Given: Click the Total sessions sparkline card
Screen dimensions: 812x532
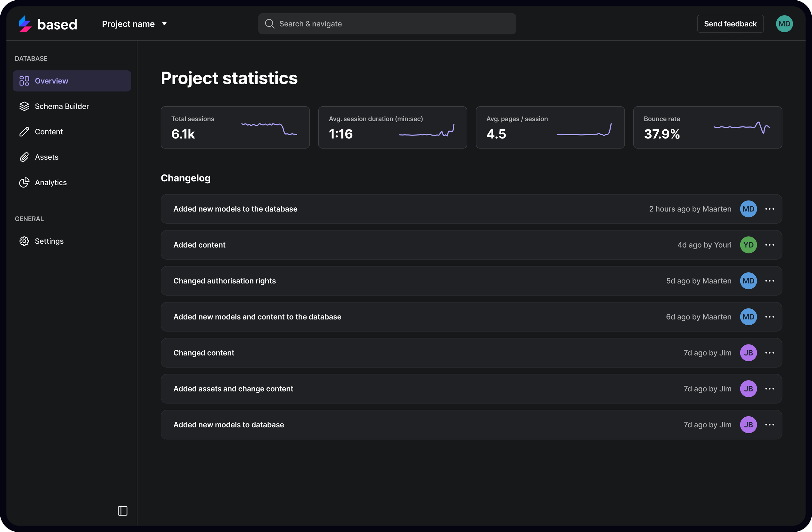Looking at the screenshot, I should (235, 127).
